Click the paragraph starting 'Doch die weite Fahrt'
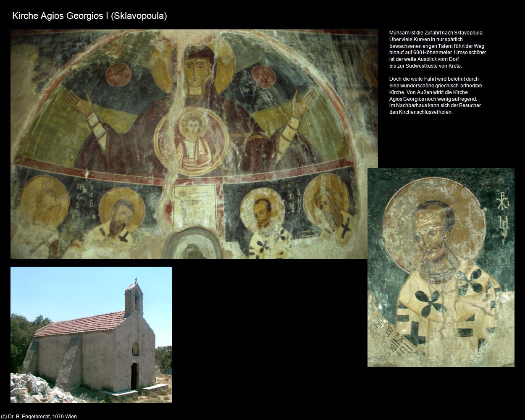This screenshot has width=525, height=420. [436, 95]
